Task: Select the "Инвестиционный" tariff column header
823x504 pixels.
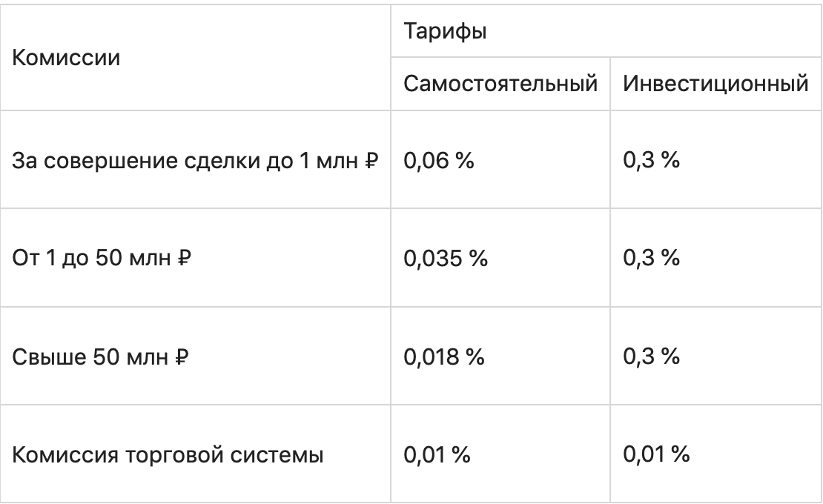Action: point(715,83)
